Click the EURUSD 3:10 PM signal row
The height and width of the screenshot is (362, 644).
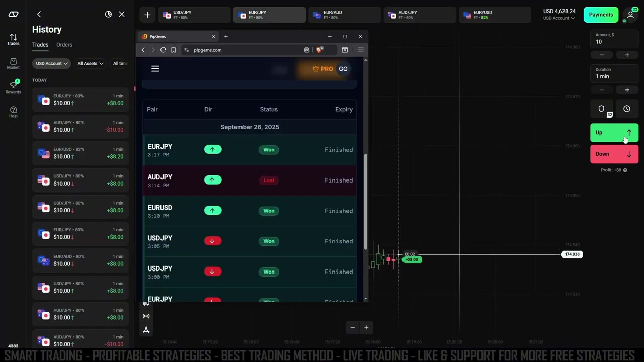250,211
